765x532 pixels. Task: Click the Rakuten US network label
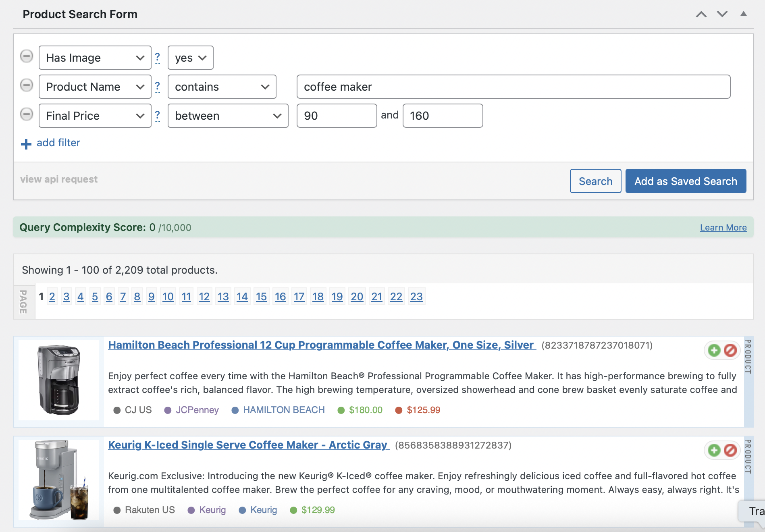tap(150, 510)
